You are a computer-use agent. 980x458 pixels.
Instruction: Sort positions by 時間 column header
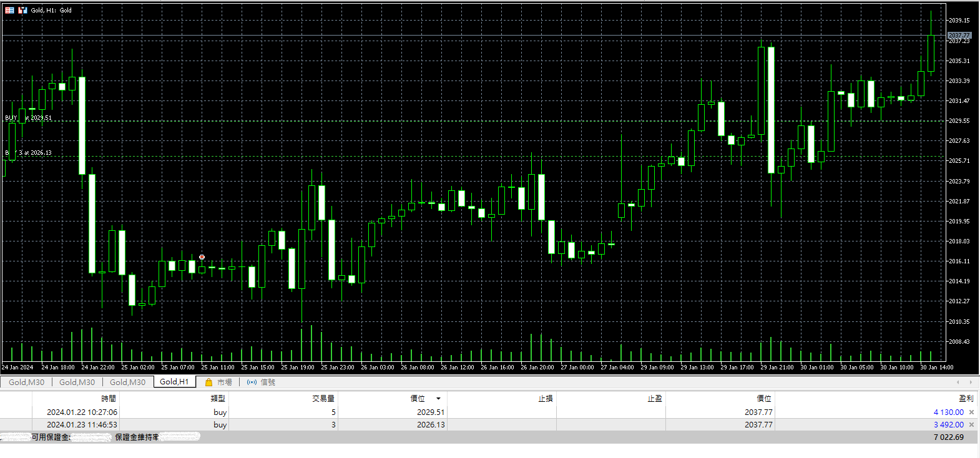tap(109, 399)
